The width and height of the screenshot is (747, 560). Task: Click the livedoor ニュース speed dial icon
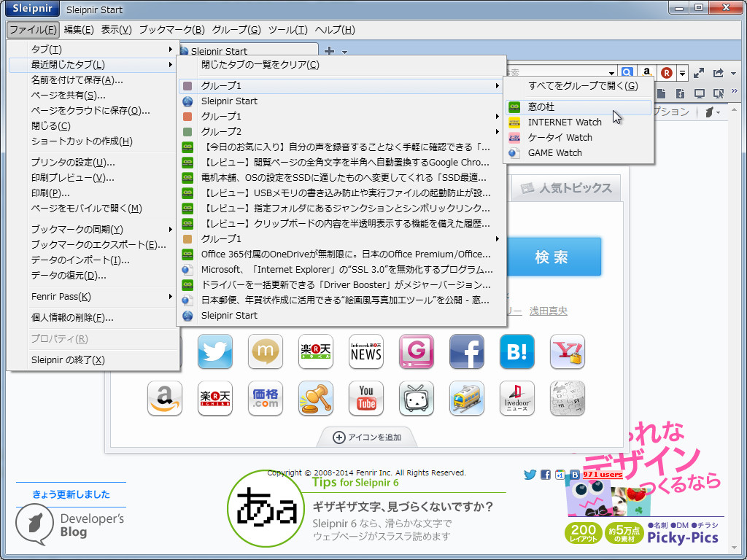pyautogui.click(x=516, y=399)
